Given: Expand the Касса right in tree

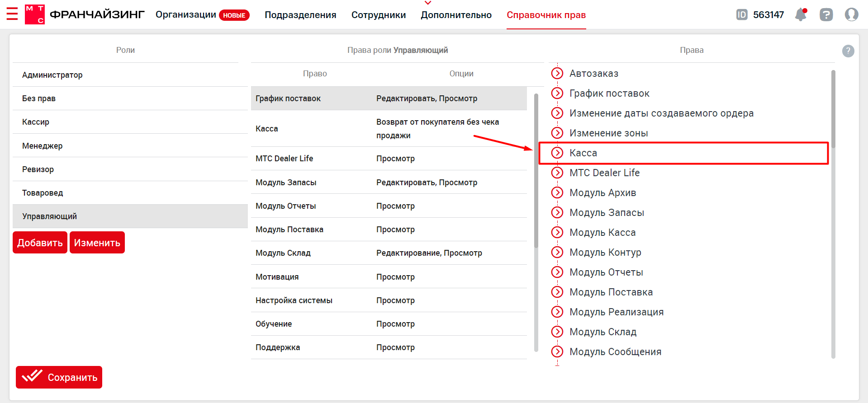Looking at the screenshot, I should [x=557, y=153].
